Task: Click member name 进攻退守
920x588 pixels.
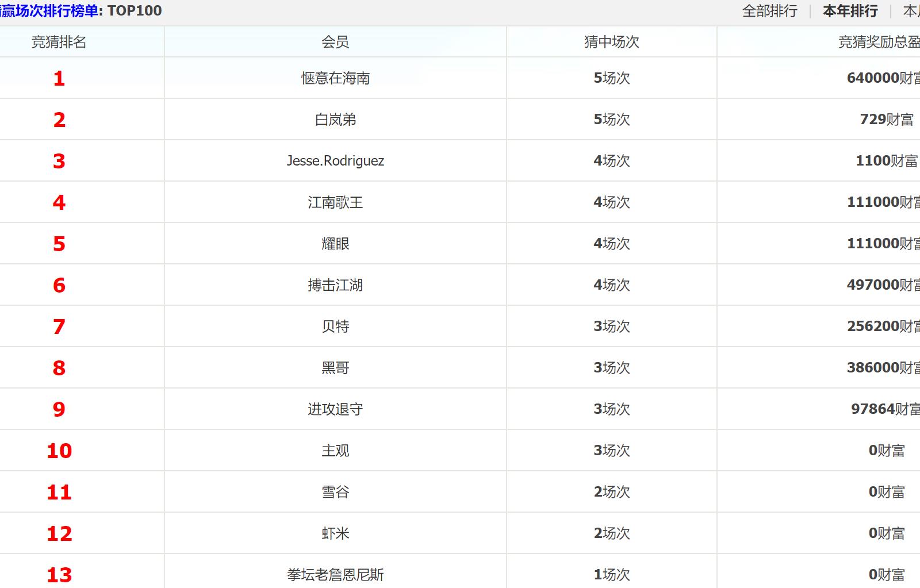Action: [335, 409]
